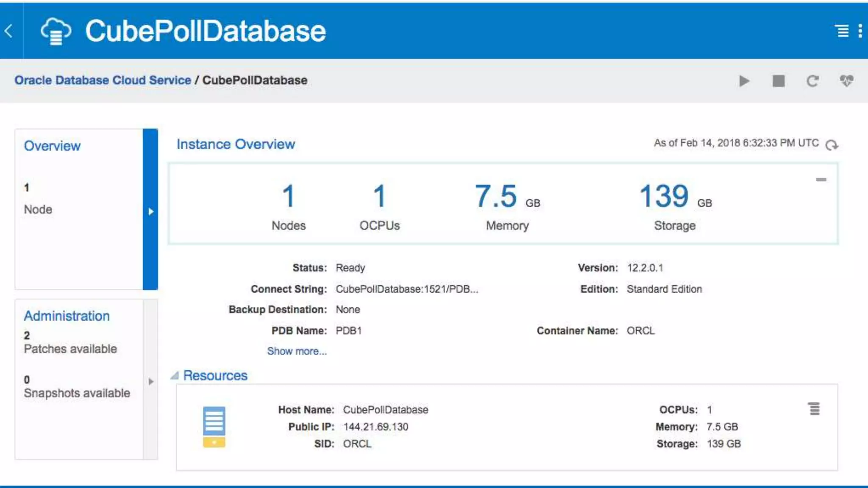This screenshot has width=868, height=488.
Task: Start the database service with the play icon
Action: (x=744, y=81)
